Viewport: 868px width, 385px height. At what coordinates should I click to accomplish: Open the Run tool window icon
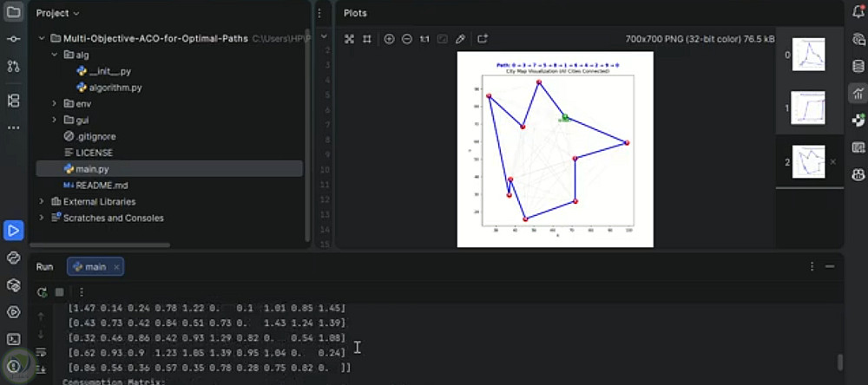coord(13,230)
